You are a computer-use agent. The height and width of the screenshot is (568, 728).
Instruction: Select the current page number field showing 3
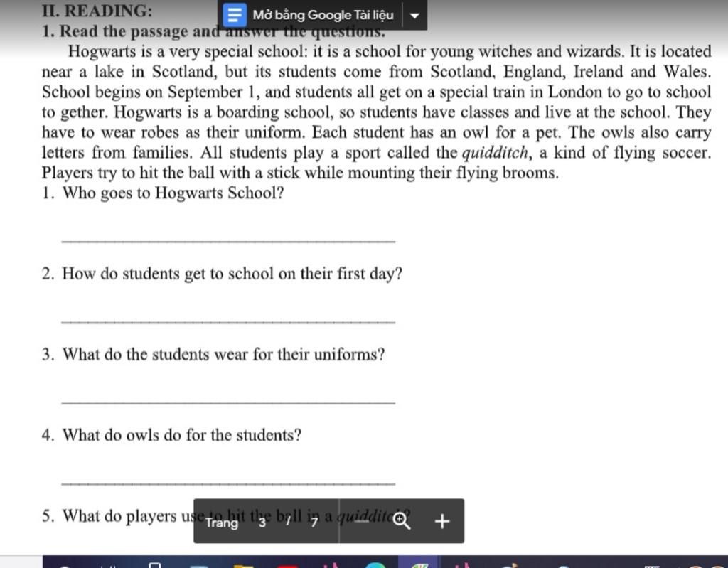[x=262, y=523]
